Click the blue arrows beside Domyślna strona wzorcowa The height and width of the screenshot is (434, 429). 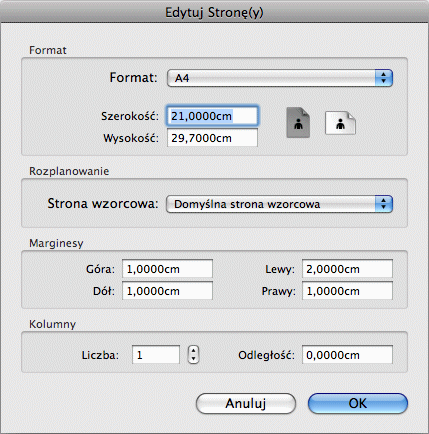pyautogui.click(x=384, y=204)
